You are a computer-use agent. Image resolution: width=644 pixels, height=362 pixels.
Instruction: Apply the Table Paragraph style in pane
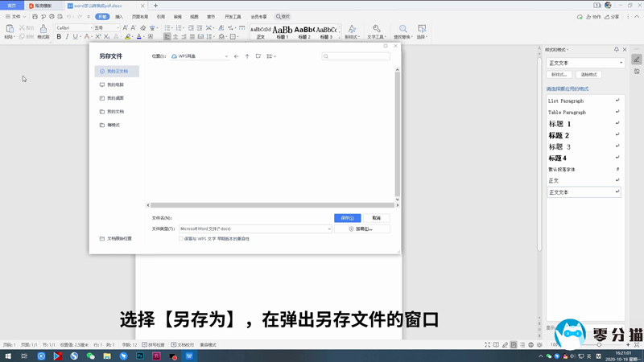pyautogui.click(x=584, y=112)
